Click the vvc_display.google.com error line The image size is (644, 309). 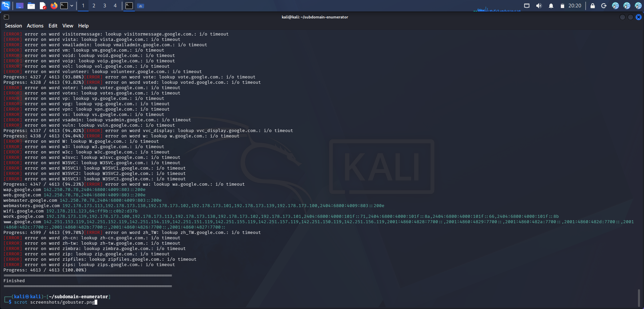pyautogui.click(x=148, y=131)
